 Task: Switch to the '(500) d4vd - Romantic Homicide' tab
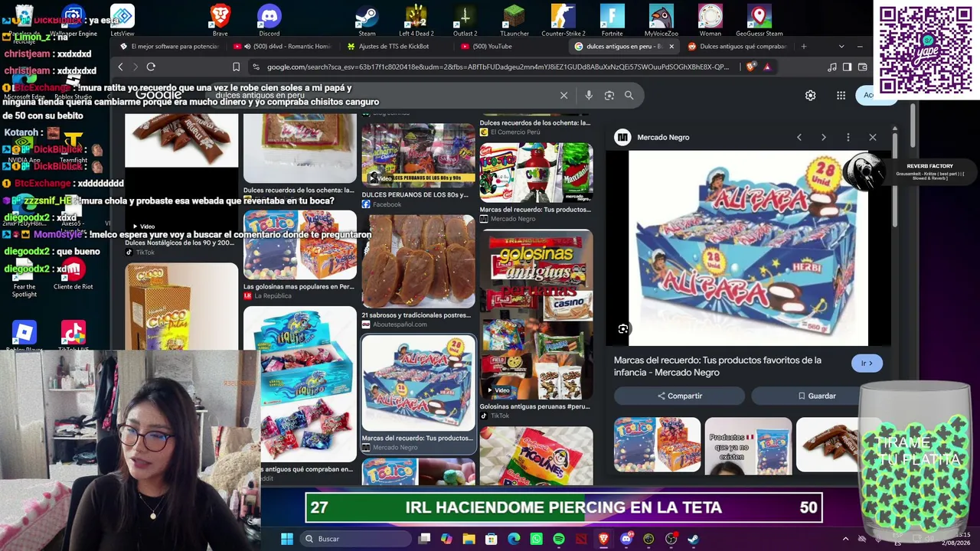(283, 47)
